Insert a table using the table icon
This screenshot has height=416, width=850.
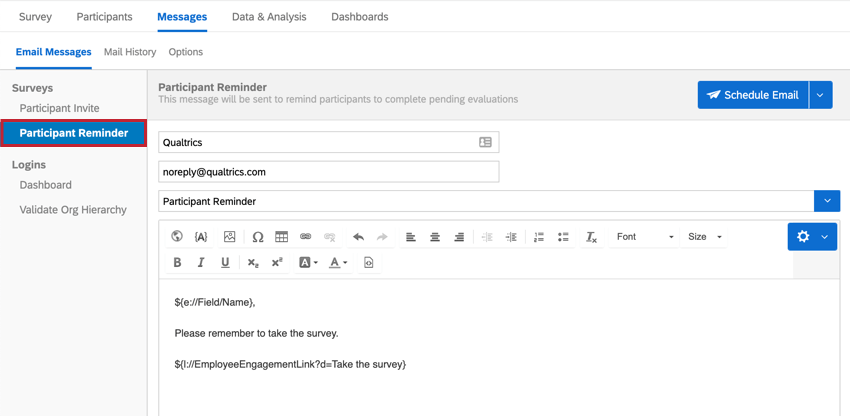(281, 236)
